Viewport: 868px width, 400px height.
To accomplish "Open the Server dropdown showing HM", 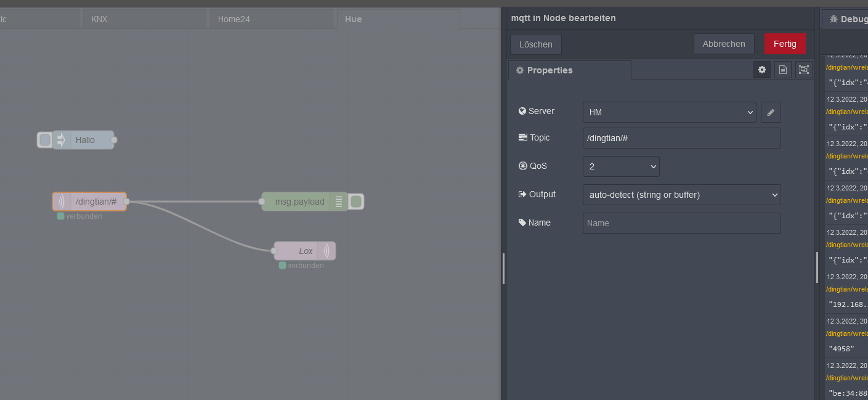I will click(669, 112).
